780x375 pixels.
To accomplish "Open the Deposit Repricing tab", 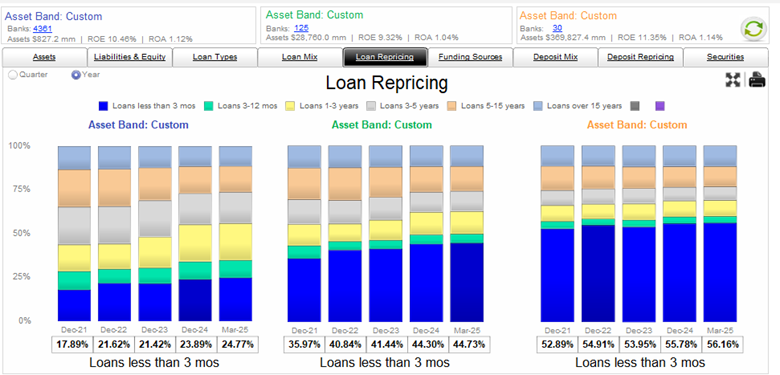I will [x=640, y=57].
